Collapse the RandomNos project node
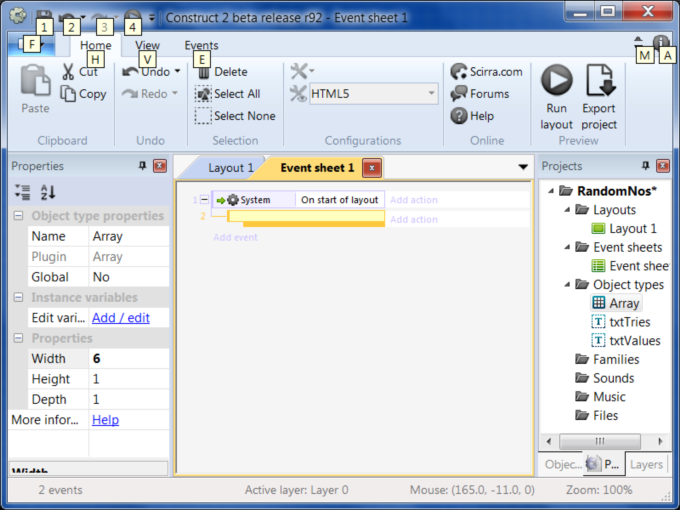 [x=551, y=191]
